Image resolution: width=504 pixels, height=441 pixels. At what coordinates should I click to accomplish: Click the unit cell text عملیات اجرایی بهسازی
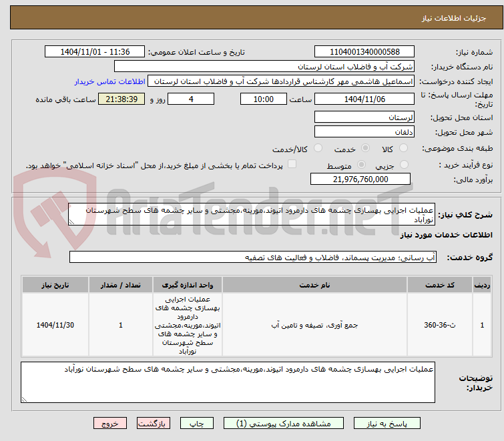188,325
